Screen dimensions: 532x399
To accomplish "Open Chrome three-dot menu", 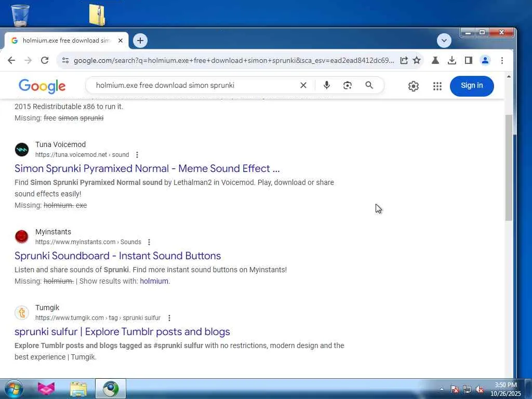I will [502, 60].
